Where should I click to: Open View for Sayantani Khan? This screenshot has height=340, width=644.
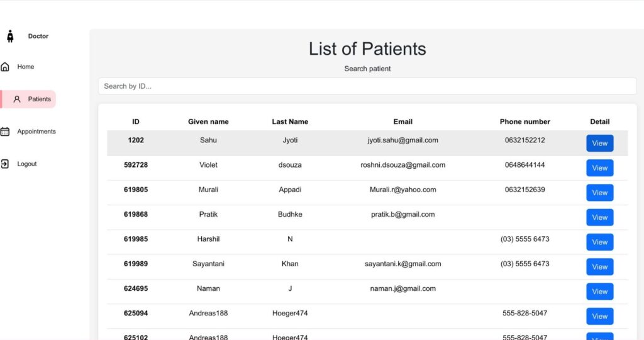pos(599,267)
